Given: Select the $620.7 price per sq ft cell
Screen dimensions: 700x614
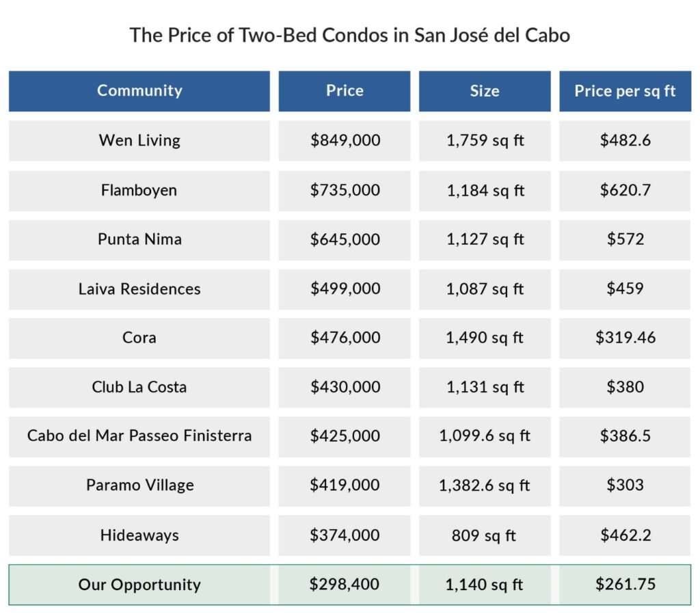Looking at the screenshot, I should (625, 190).
